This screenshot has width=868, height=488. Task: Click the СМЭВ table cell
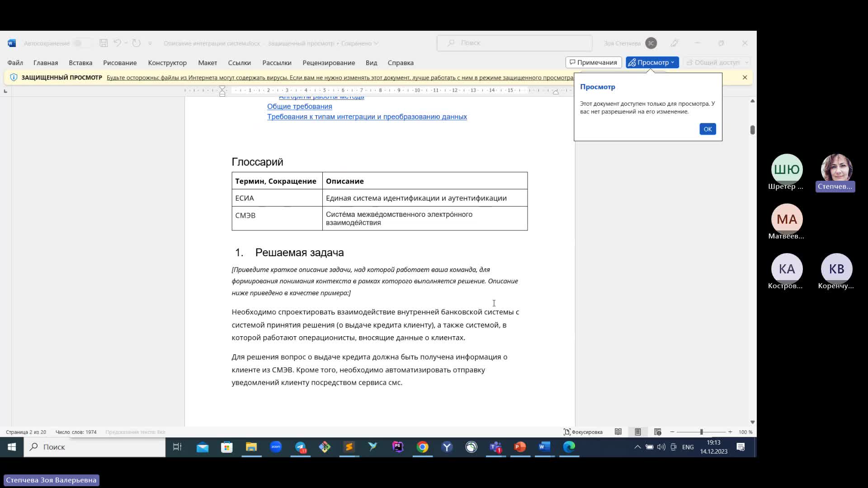coord(277,218)
